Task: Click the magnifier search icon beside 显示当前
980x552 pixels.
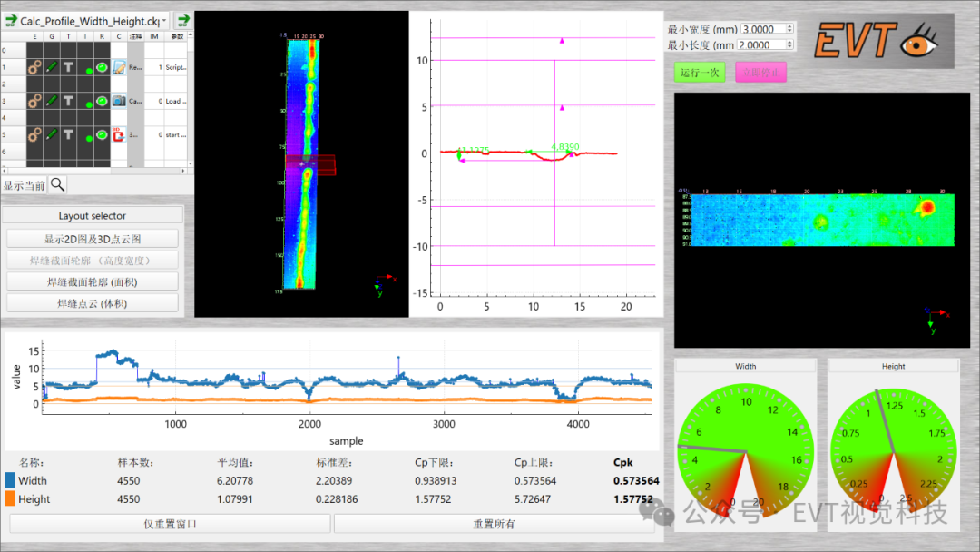Action: 57,184
